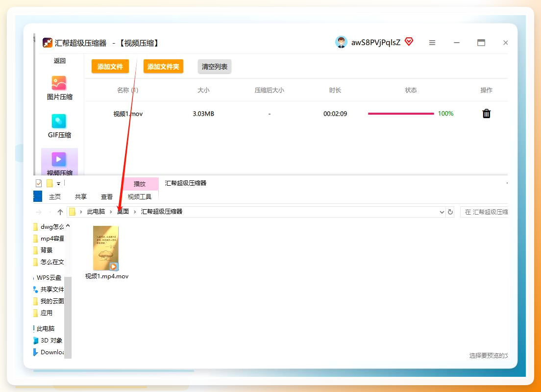The height and width of the screenshot is (392, 541).
Task: Expand the address bar history dropdown
Action: pos(442,212)
